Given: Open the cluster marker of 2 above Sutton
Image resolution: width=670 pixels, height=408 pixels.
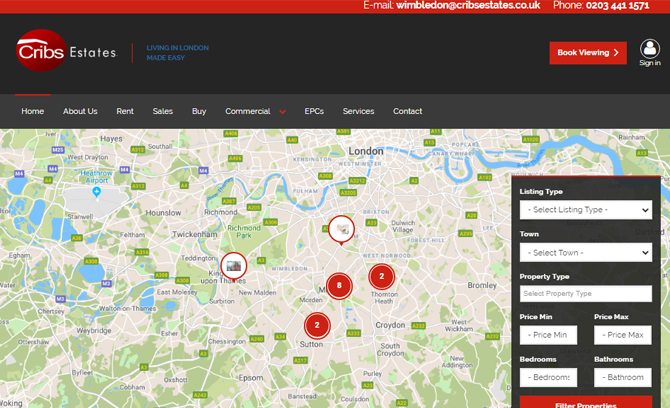Looking at the screenshot, I should click(x=317, y=326).
